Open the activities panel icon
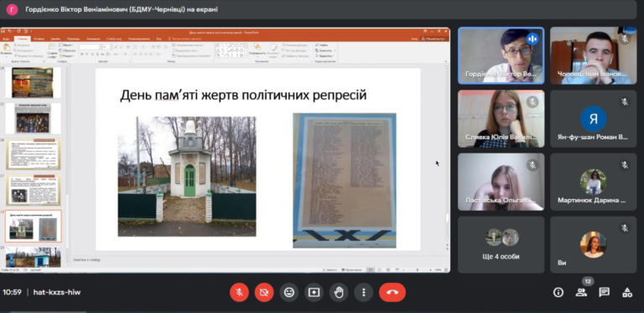The width and height of the screenshot is (644, 313). pyautogui.click(x=627, y=293)
